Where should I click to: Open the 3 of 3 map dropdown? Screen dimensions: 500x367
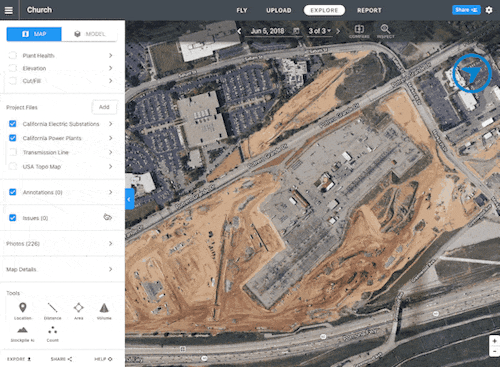point(319,31)
